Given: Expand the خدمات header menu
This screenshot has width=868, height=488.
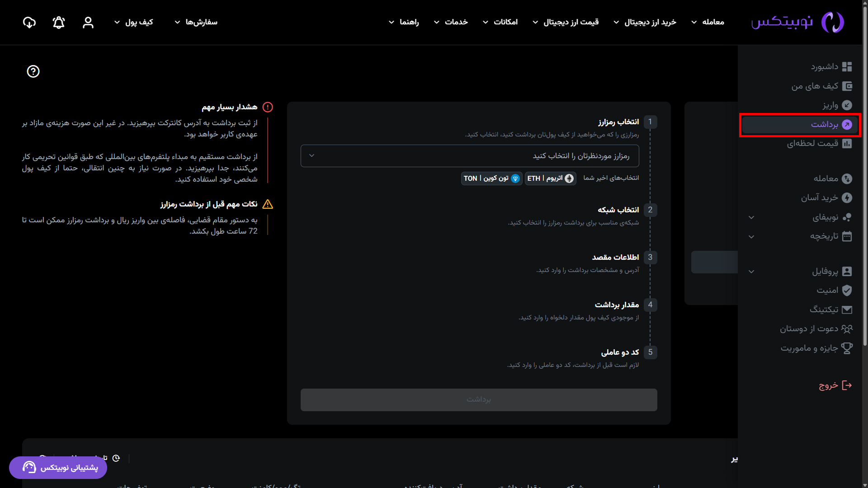Looking at the screenshot, I should pos(451,22).
